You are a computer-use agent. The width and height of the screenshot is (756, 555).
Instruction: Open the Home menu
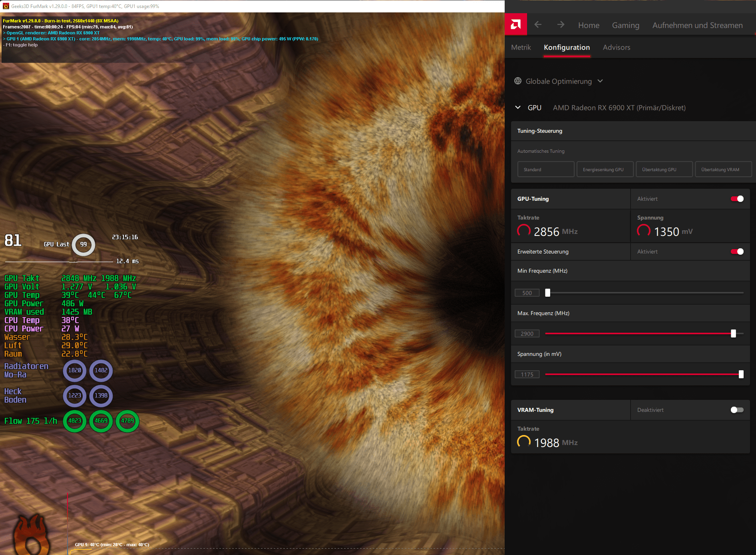pos(589,25)
